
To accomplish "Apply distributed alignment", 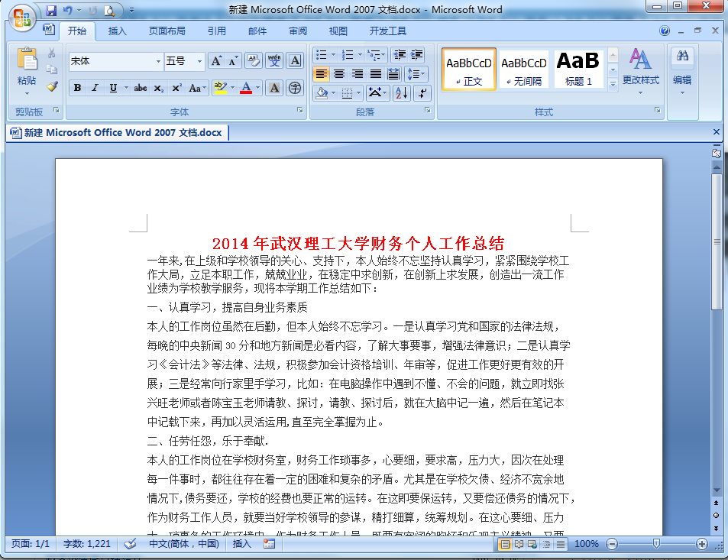I will point(393,74).
